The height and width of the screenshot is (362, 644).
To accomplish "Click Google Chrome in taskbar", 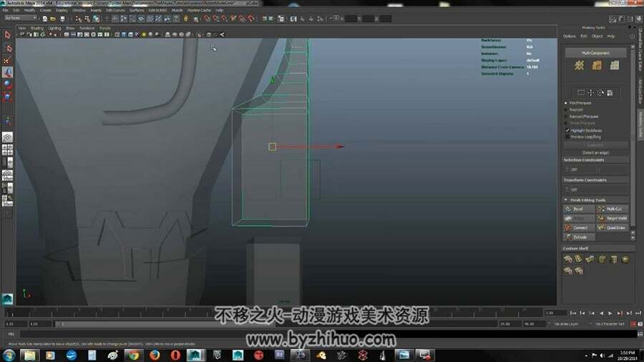I will point(133,355).
